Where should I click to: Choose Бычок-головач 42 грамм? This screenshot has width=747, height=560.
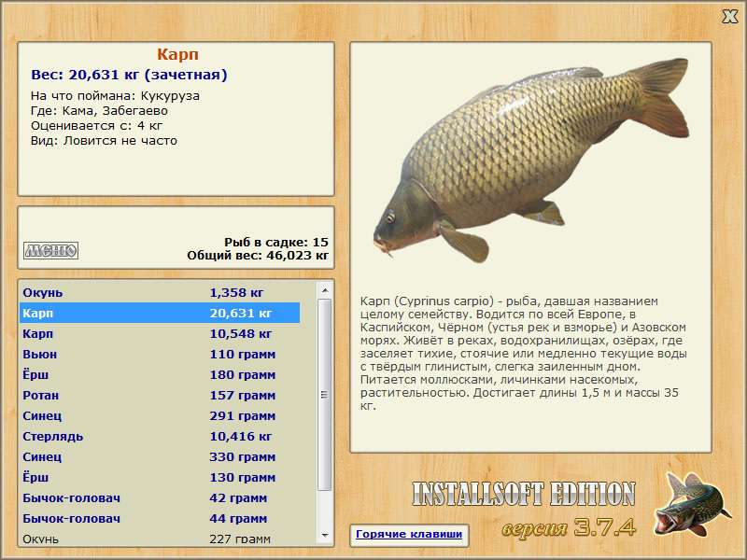click(x=159, y=498)
